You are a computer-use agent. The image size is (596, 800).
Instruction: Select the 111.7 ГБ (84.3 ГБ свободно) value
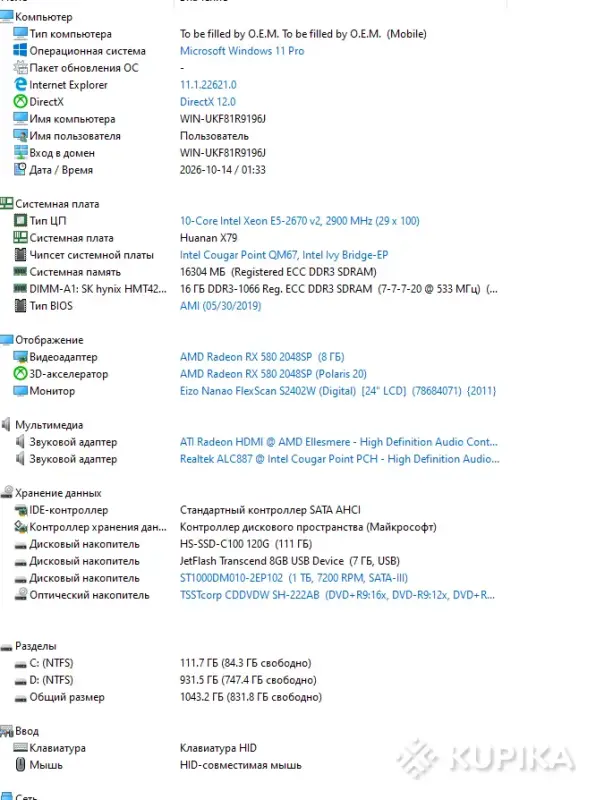[x=245, y=663]
